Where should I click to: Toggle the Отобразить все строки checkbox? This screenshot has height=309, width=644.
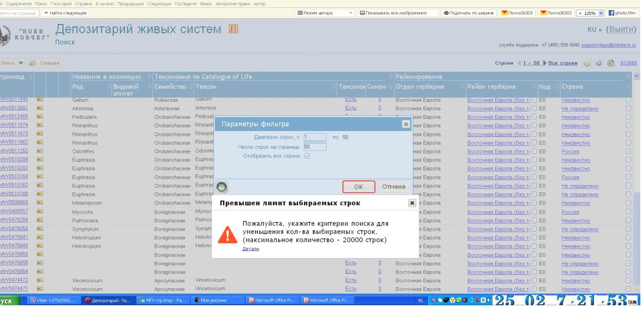307,156
